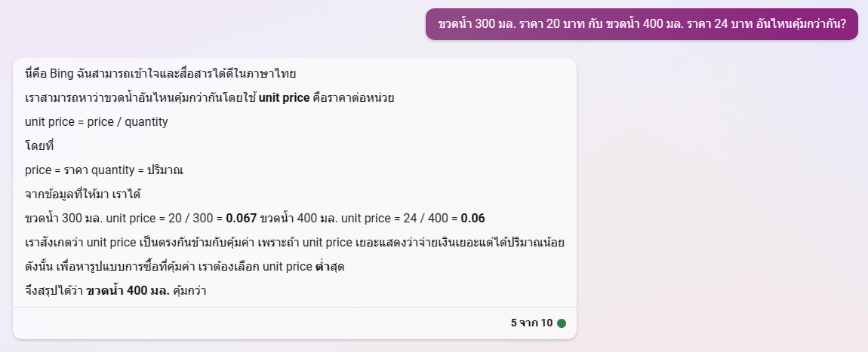
Task: Click the word "Bing" in the reply
Action: click(x=60, y=74)
